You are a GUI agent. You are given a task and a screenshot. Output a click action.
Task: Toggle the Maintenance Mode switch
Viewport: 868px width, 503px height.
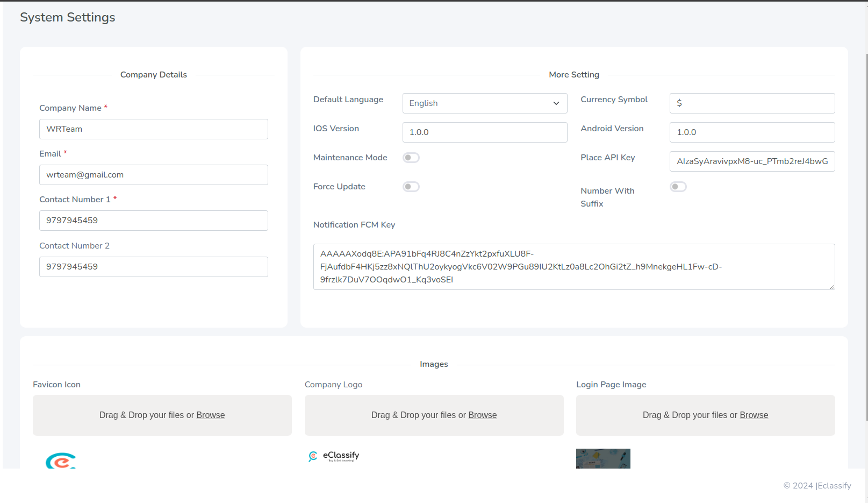pyautogui.click(x=411, y=158)
